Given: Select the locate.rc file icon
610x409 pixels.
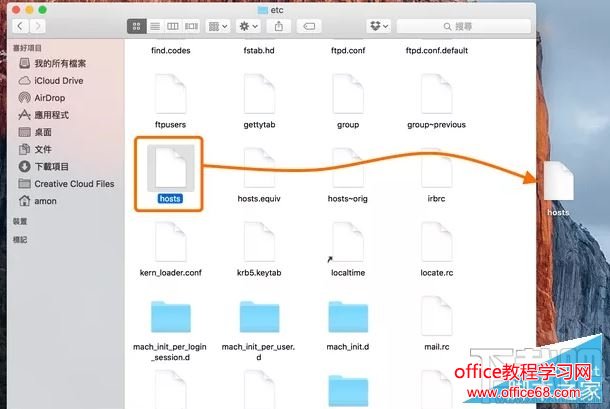Looking at the screenshot, I should [436, 242].
